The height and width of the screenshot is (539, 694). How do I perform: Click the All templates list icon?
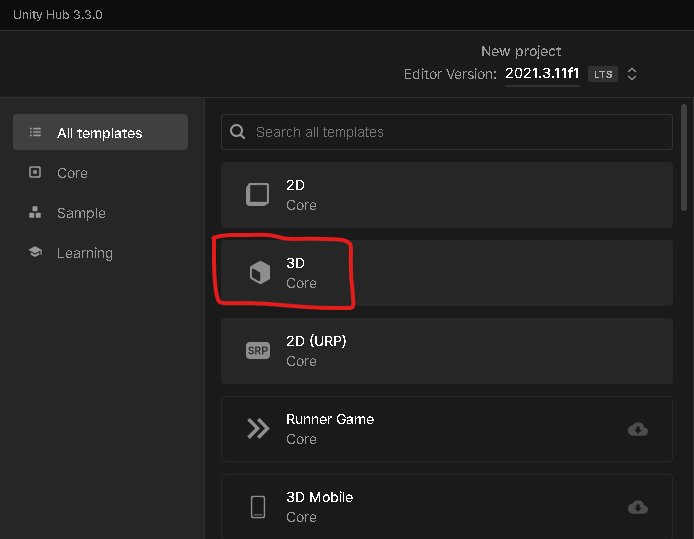click(36, 133)
